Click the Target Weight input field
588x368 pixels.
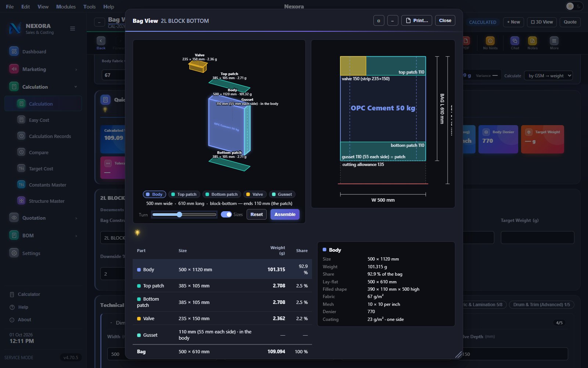pos(537,237)
